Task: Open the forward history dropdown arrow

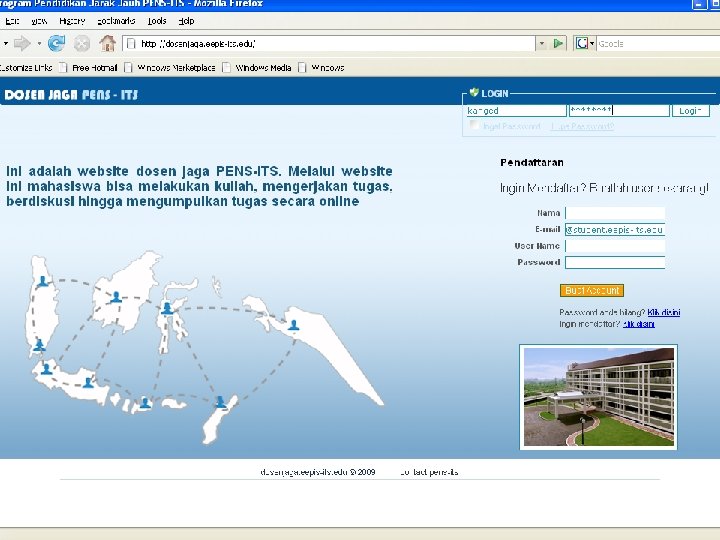Action: click(x=39, y=44)
